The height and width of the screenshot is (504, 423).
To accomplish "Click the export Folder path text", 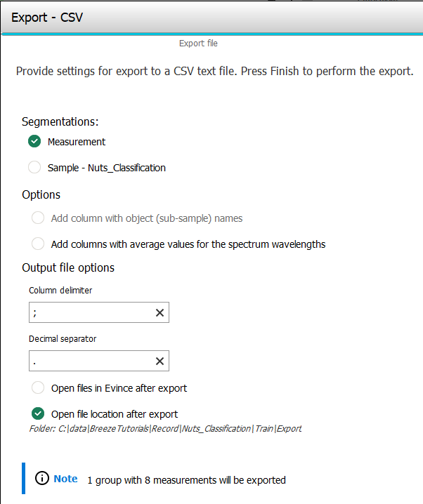I will (x=179, y=428).
